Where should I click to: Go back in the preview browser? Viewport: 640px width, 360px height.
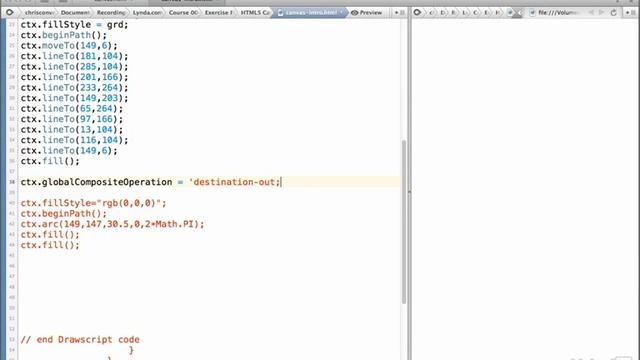click(591, 13)
